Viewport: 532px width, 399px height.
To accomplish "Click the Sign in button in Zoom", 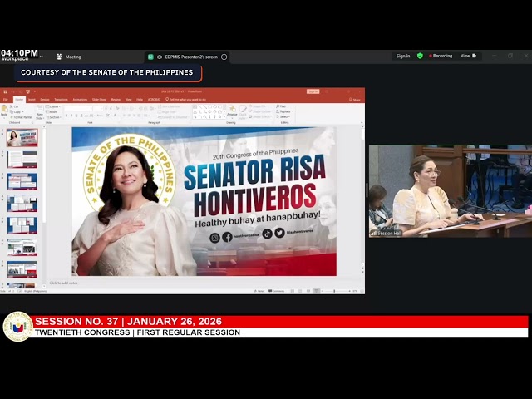I will point(403,56).
